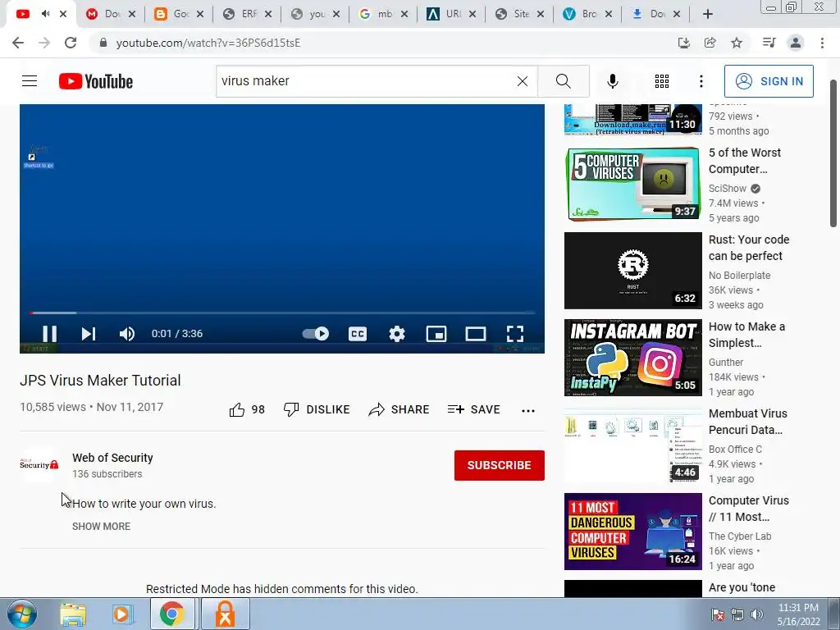Pause the video
The width and height of the screenshot is (840, 630).
point(49,334)
